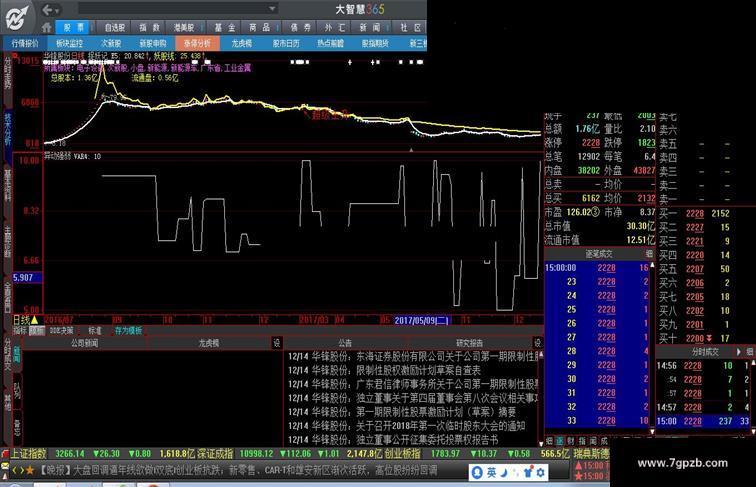Open 技术分析 in left sidebar
756x487 pixels.
7,129
